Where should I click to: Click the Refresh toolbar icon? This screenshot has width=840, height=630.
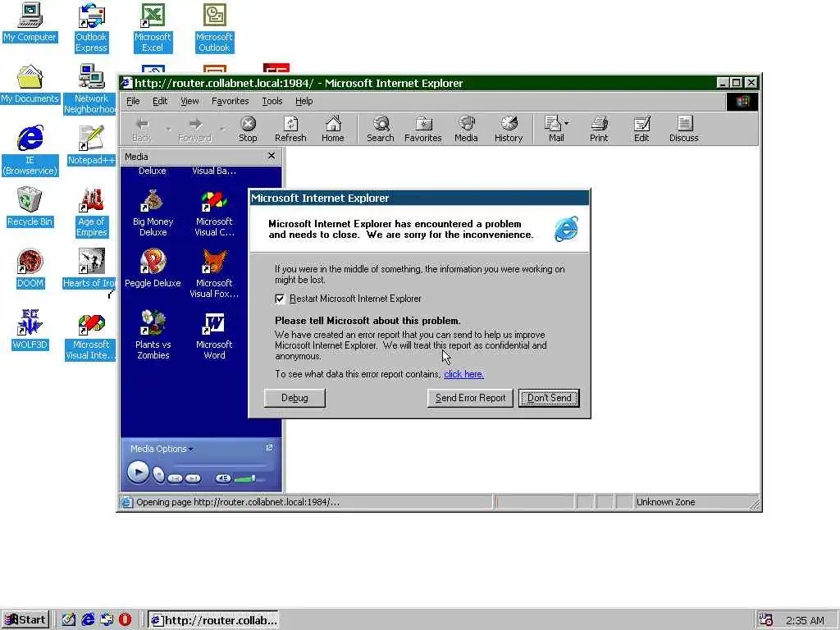(290, 129)
